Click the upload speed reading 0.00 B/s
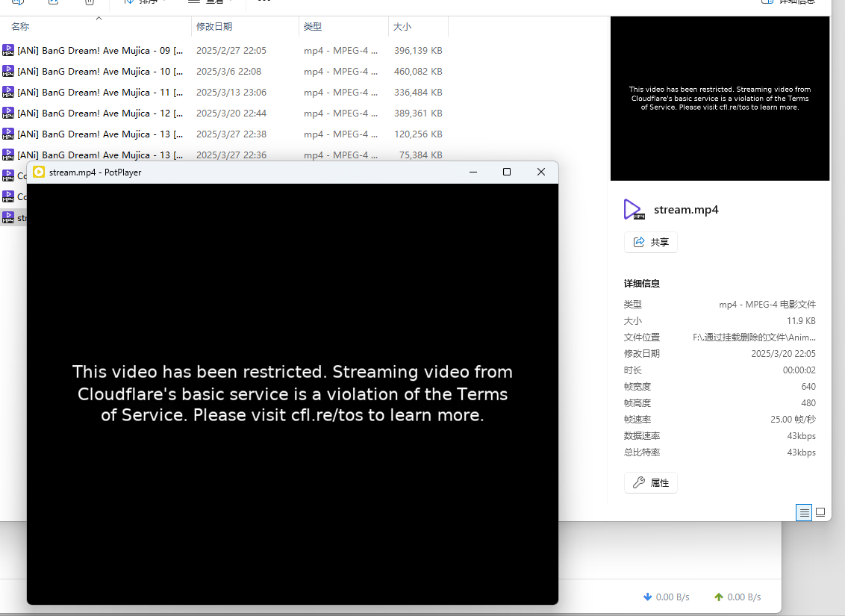This screenshot has height=616, width=845. (x=744, y=597)
